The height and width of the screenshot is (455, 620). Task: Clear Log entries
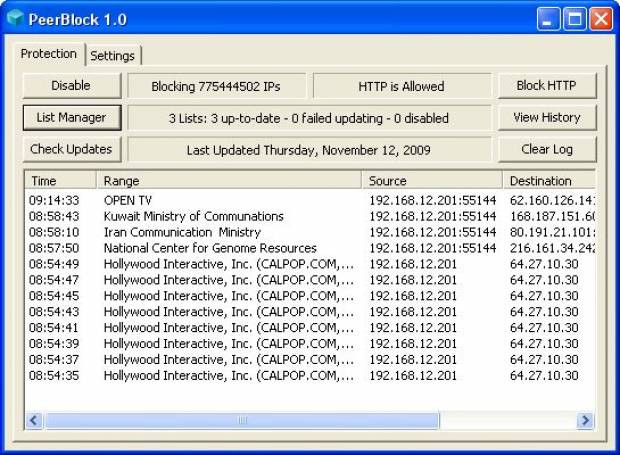coord(547,149)
